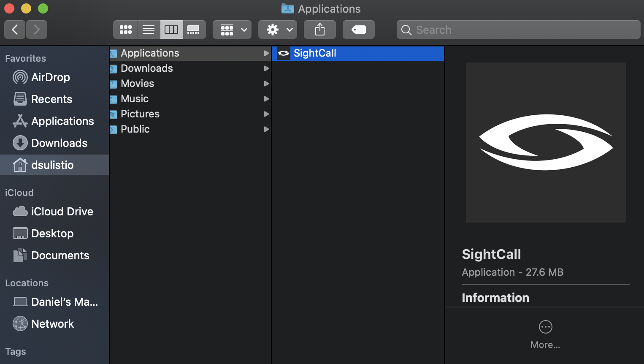Viewport: 644px width, 364px height.
Task: Click the Information heading in preview
Action: coord(495,298)
